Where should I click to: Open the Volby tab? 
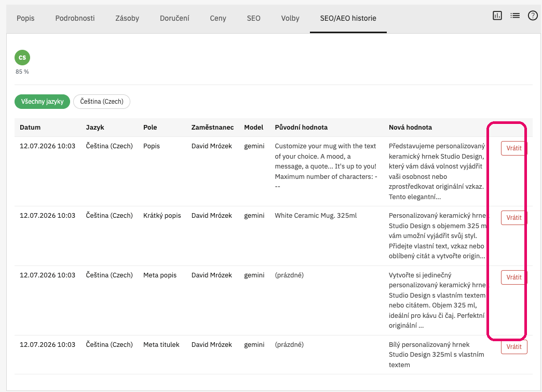(x=290, y=18)
